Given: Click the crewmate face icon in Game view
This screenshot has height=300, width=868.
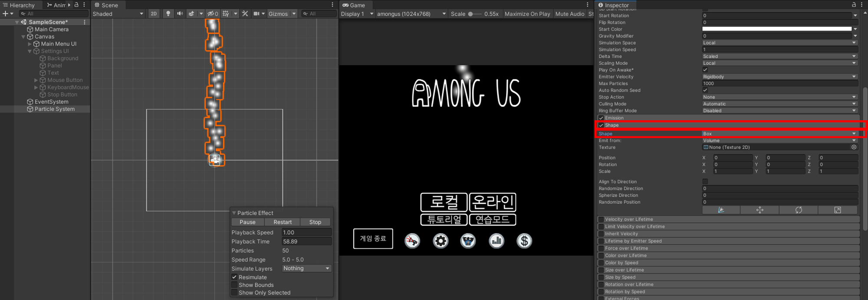Looking at the screenshot, I should click(x=468, y=241).
